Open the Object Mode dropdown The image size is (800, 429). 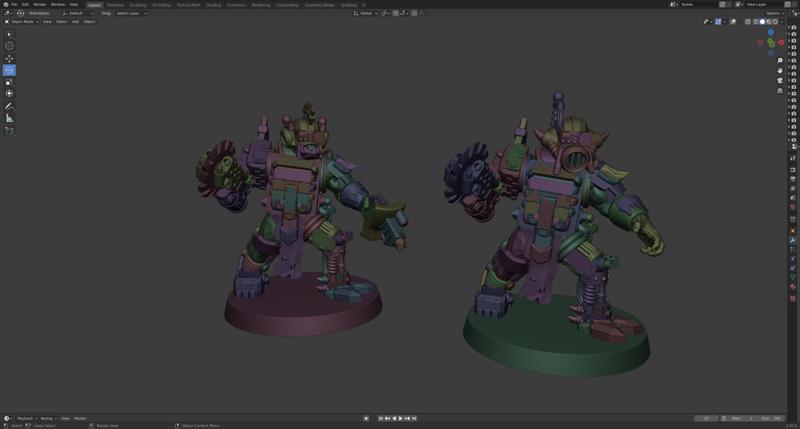click(x=22, y=21)
